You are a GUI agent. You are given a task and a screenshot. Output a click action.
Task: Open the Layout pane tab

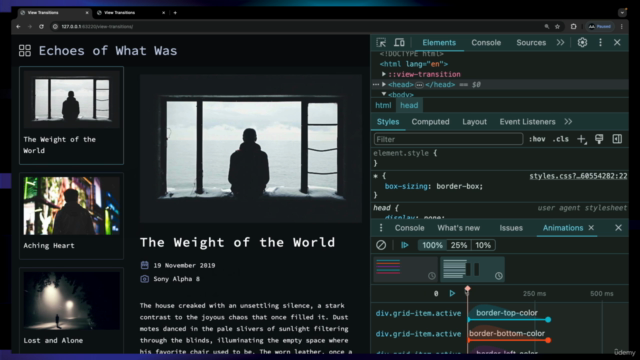pos(474,122)
